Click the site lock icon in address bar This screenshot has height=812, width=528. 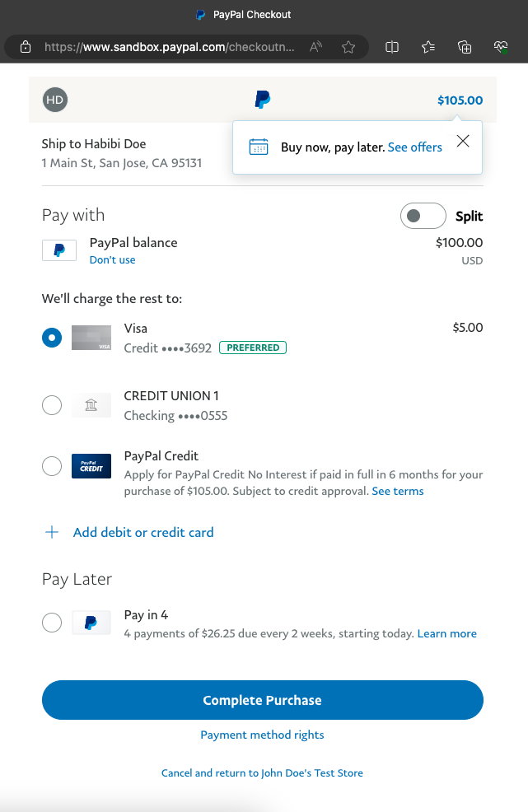coord(26,47)
